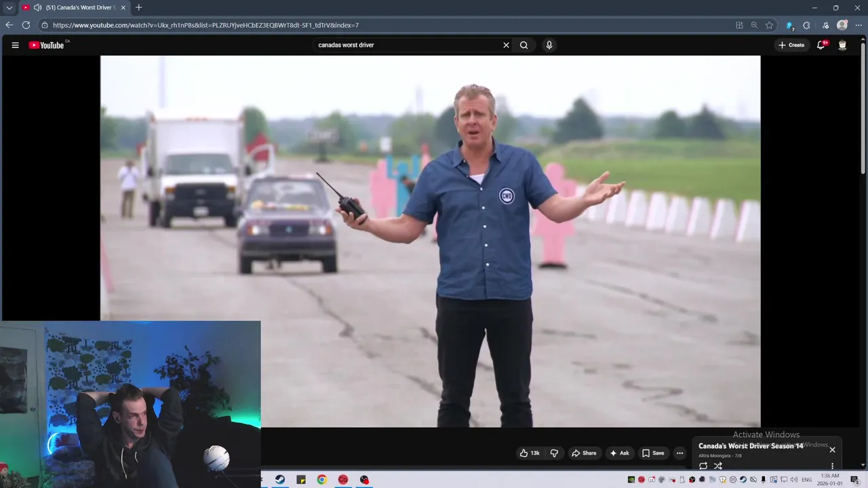868x488 pixels.
Task: Go to YouTube home via logo
Action: click(x=46, y=45)
